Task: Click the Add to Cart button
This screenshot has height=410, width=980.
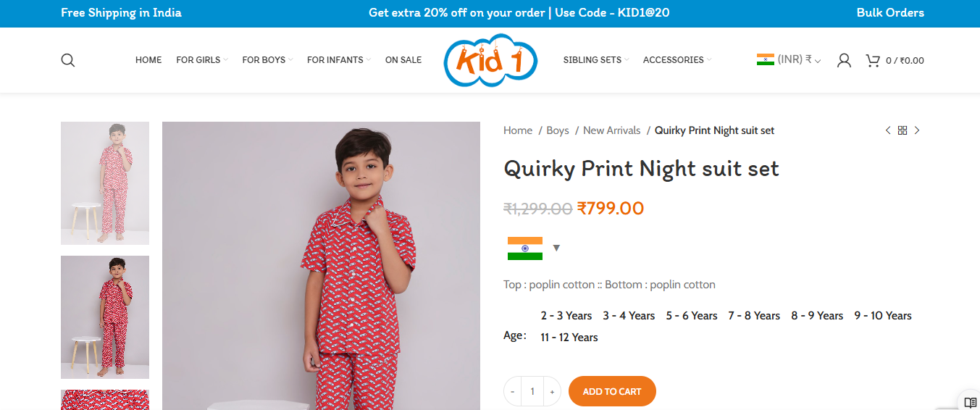Action: [612, 391]
